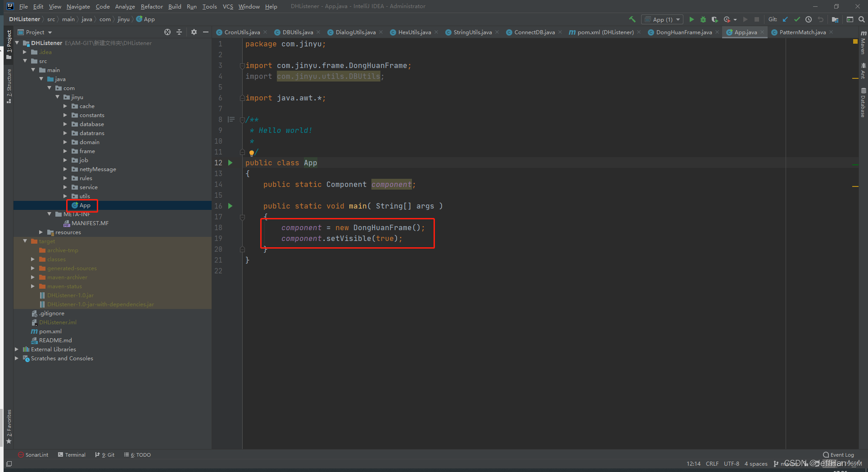Toggle the Maven side panel
This screenshot has width=868, height=472.
pyautogui.click(x=863, y=43)
